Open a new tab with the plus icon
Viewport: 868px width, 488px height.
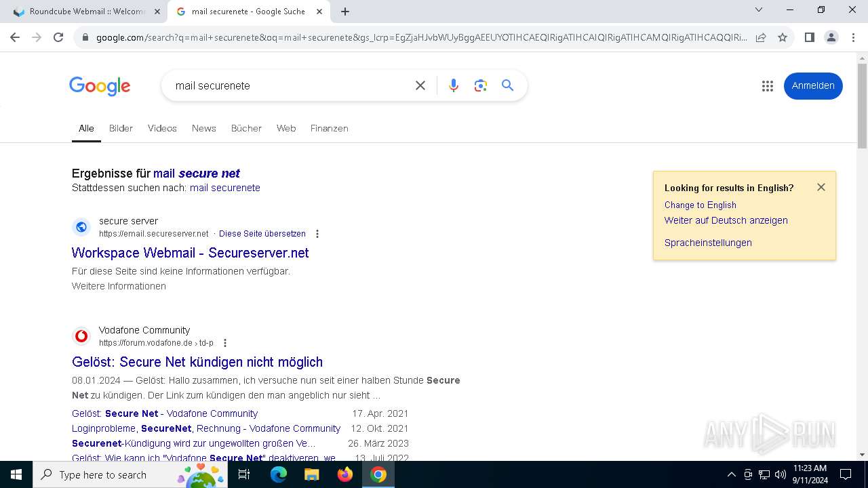click(x=345, y=12)
